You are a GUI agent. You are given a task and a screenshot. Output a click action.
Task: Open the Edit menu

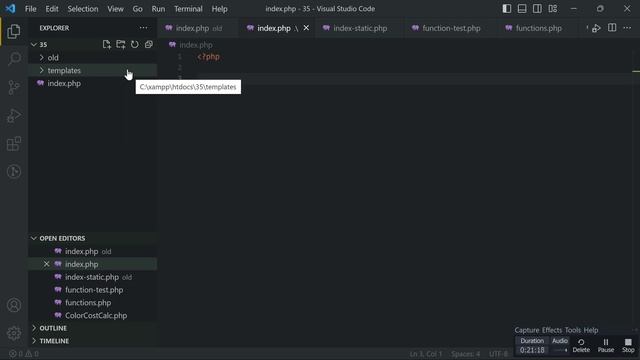[x=52, y=9]
